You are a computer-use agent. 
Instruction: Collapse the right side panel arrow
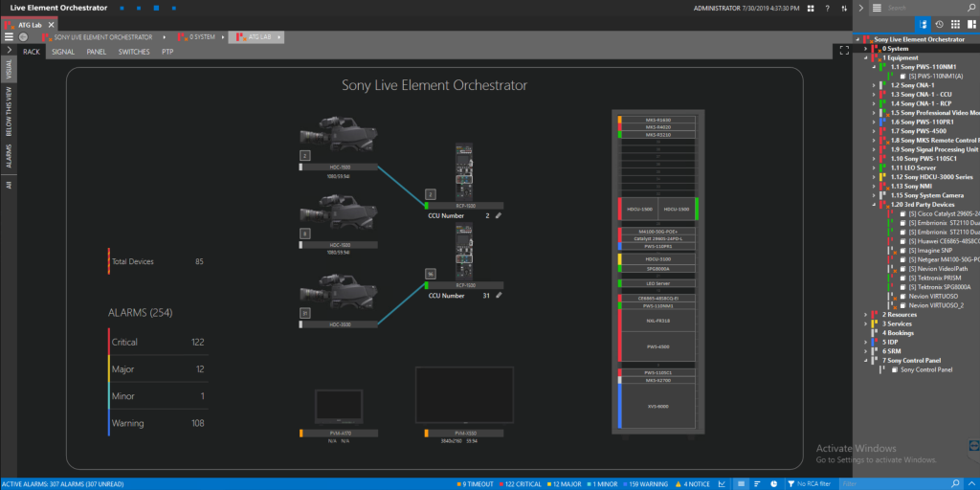(860, 8)
